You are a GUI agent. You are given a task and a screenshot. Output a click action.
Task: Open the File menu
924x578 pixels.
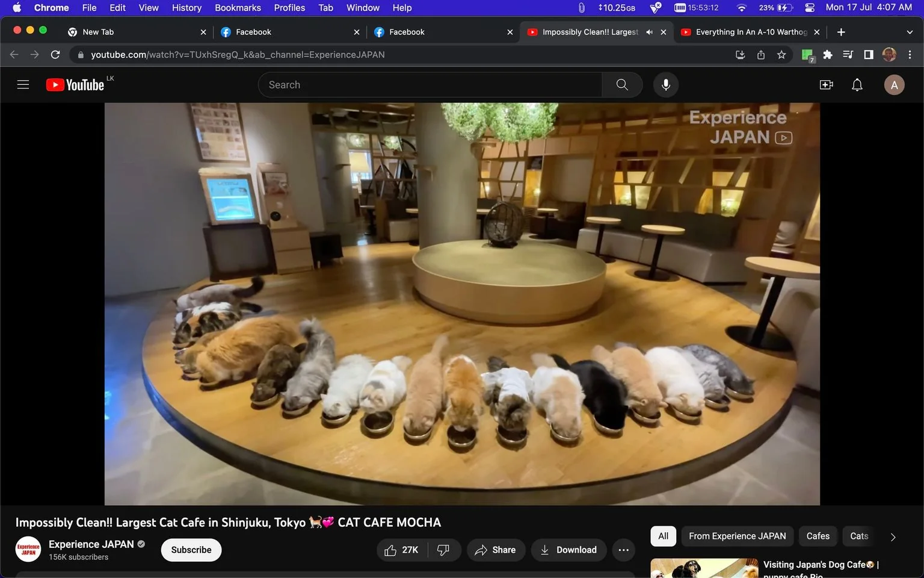coord(89,8)
